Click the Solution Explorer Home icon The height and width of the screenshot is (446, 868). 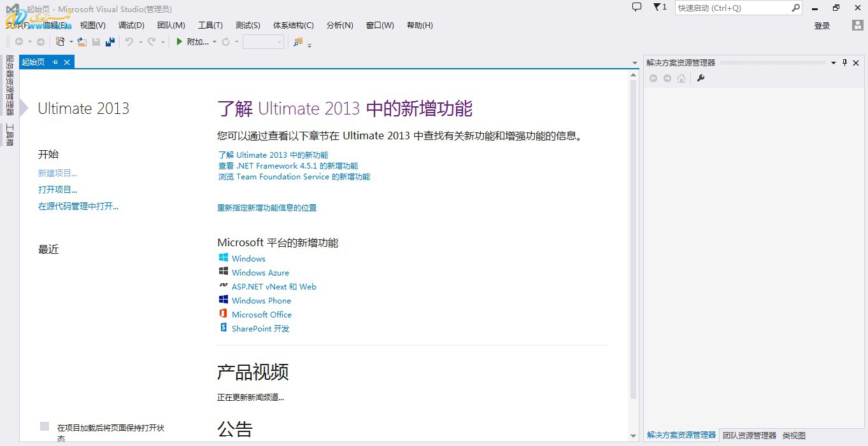click(681, 78)
